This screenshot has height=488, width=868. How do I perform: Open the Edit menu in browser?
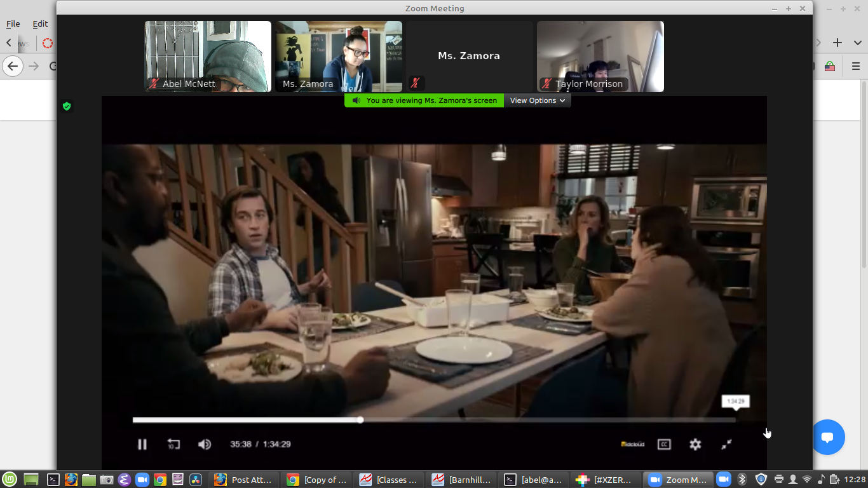tap(40, 24)
